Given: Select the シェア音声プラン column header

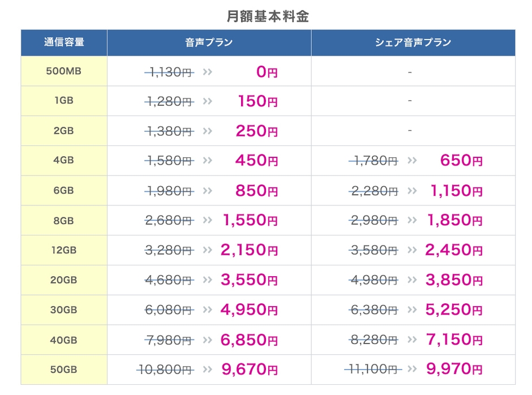Looking at the screenshot, I should (413, 42).
